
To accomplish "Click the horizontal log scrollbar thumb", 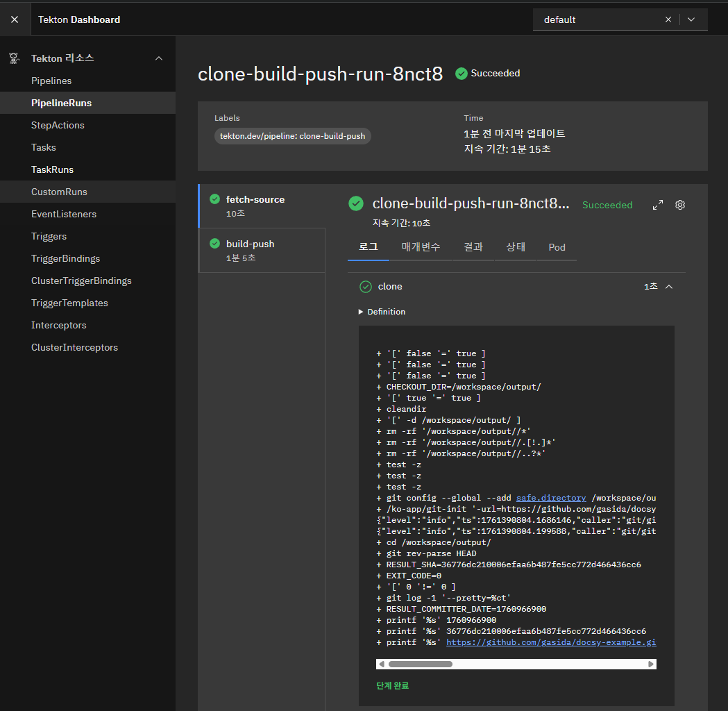I will [421, 664].
